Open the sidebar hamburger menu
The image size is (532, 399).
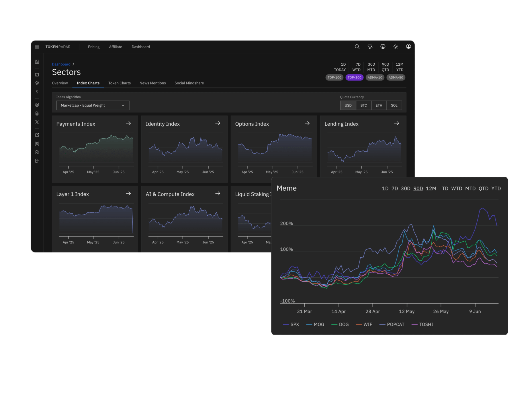point(37,47)
